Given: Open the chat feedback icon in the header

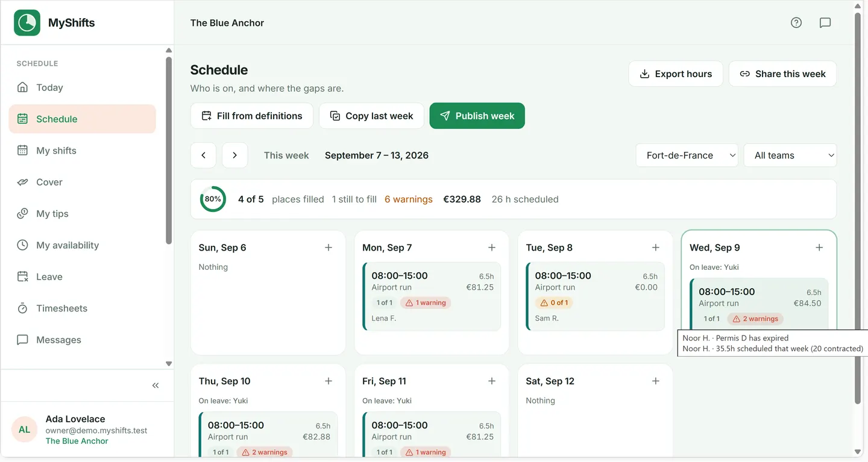Looking at the screenshot, I should pos(825,23).
